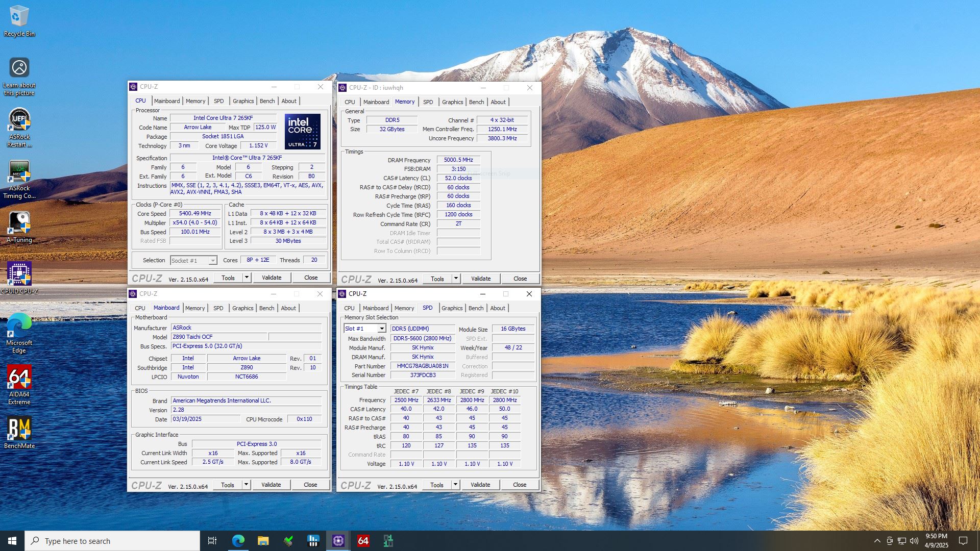Image resolution: width=980 pixels, height=551 pixels.
Task: Open the Edge browser in taskbar
Action: [238, 541]
